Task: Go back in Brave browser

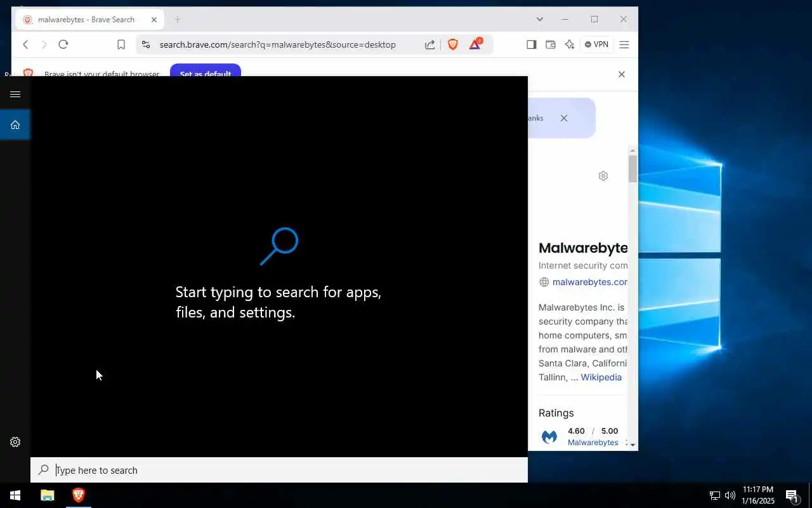Action: pos(25,44)
